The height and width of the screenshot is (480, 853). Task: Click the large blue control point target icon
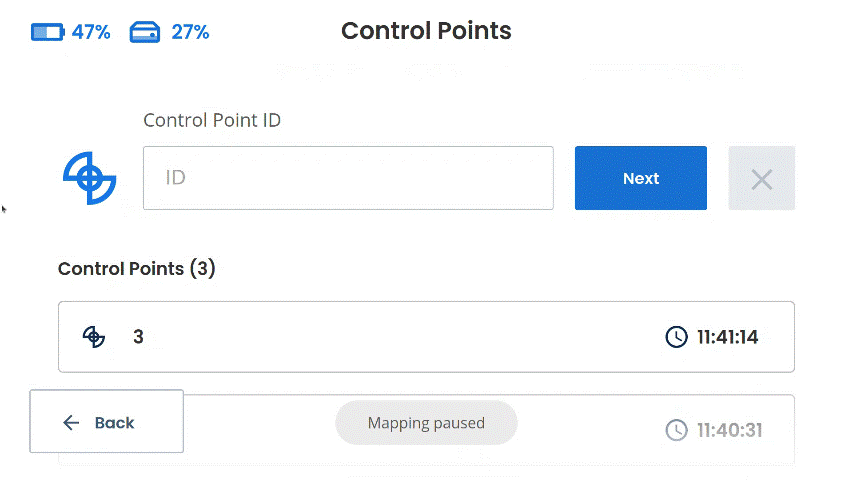click(x=90, y=178)
